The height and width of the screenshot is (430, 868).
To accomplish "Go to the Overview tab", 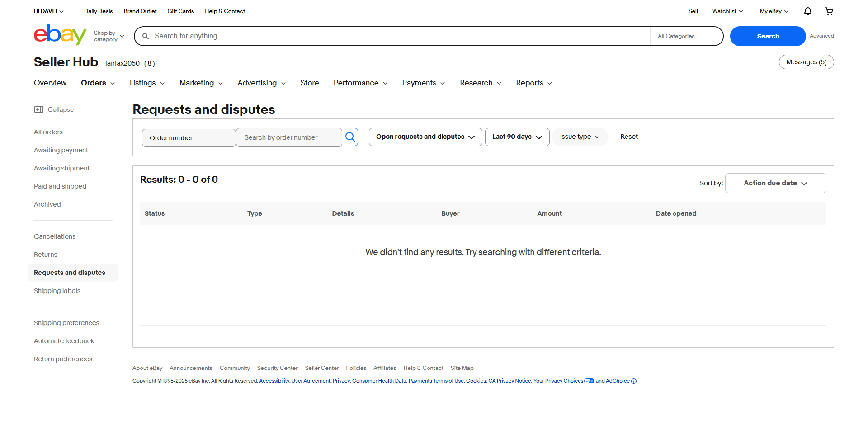I will 50,83.
